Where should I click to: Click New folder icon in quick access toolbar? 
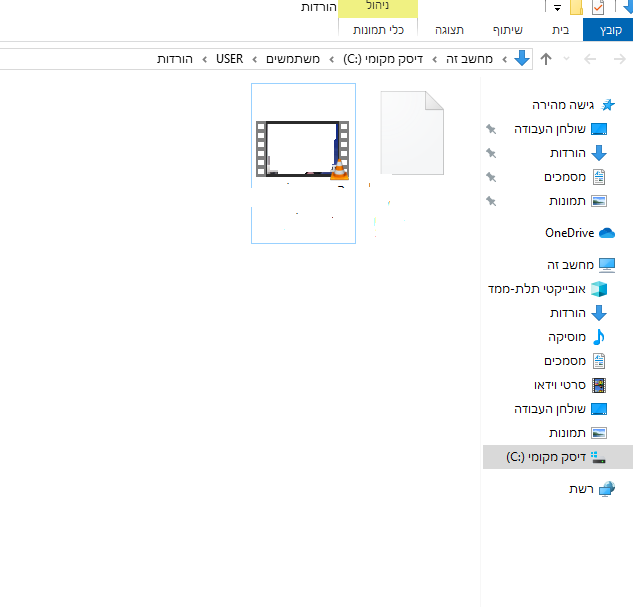click(x=576, y=7)
